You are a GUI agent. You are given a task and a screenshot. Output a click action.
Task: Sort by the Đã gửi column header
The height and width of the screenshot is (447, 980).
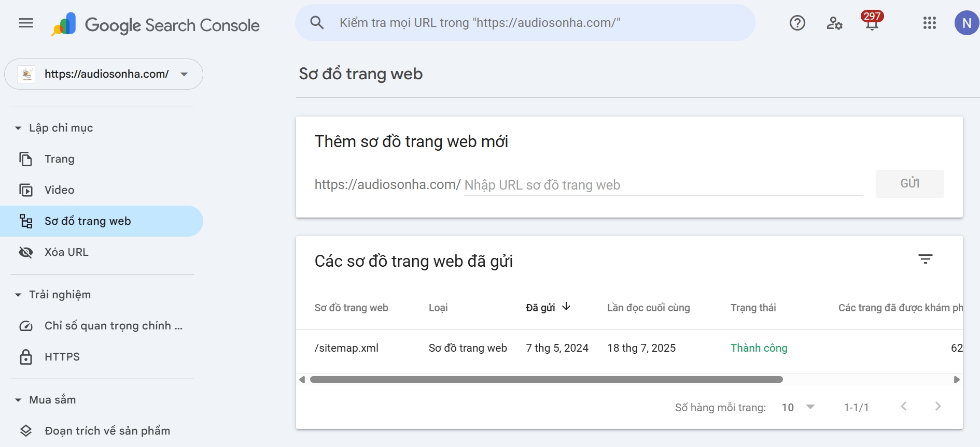click(x=541, y=308)
